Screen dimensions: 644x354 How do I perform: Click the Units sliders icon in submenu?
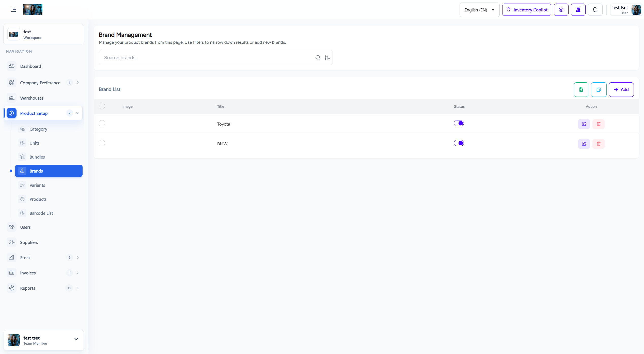[x=22, y=143]
